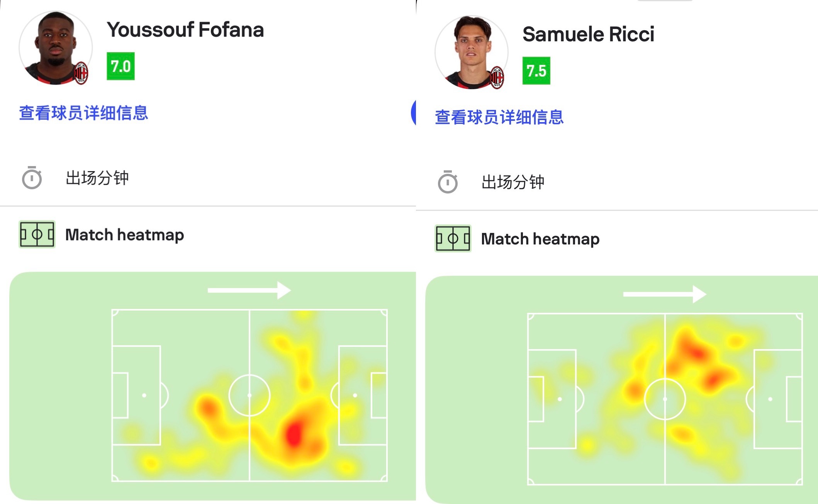Image resolution: width=818 pixels, height=504 pixels.
Task: Select Samuele Ricci's profile photo
Action: (x=470, y=51)
